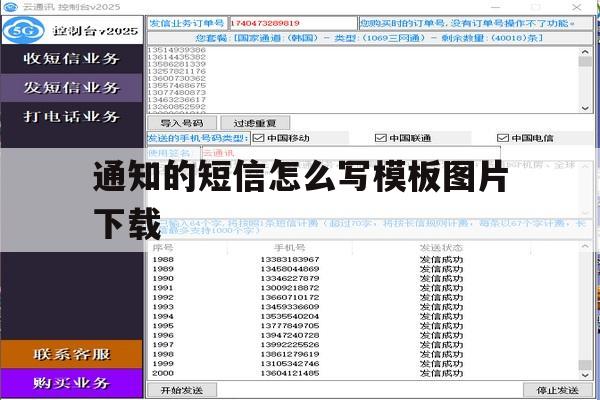Viewport: 600px width, 400px height.
Task: Select row with number 13009218872
Action: point(363,288)
